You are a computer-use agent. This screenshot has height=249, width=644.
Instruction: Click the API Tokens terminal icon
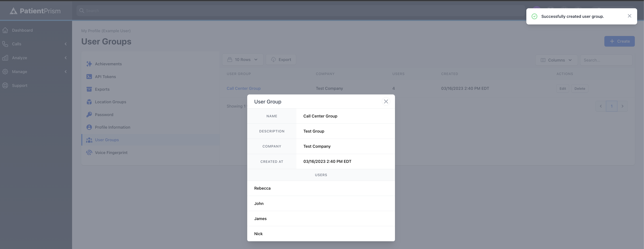tap(89, 77)
